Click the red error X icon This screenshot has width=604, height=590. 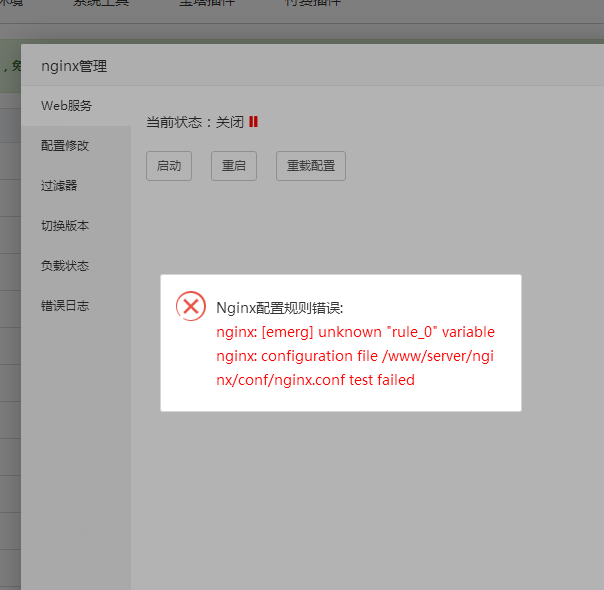(191, 306)
